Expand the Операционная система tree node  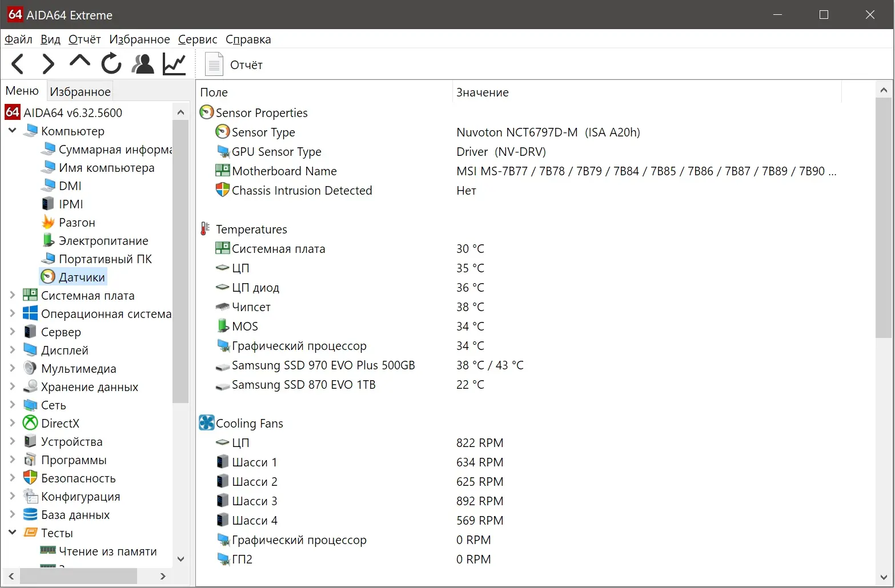(x=12, y=313)
